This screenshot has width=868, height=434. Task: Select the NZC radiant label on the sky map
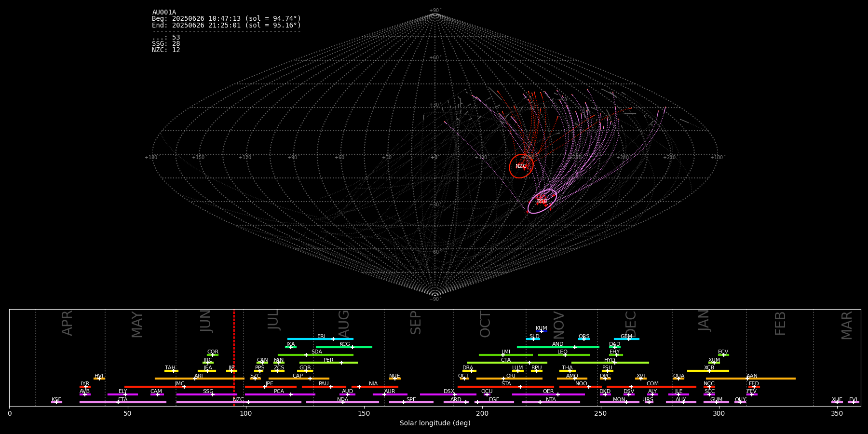(x=521, y=166)
